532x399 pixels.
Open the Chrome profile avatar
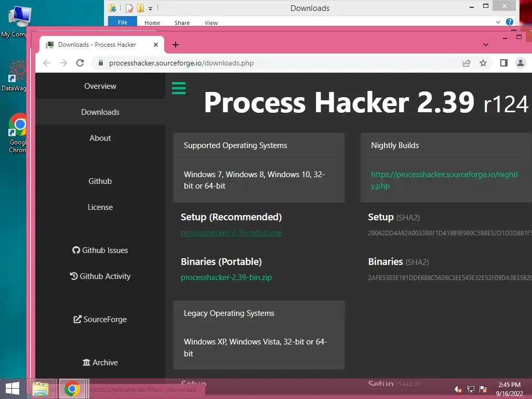tap(521, 63)
